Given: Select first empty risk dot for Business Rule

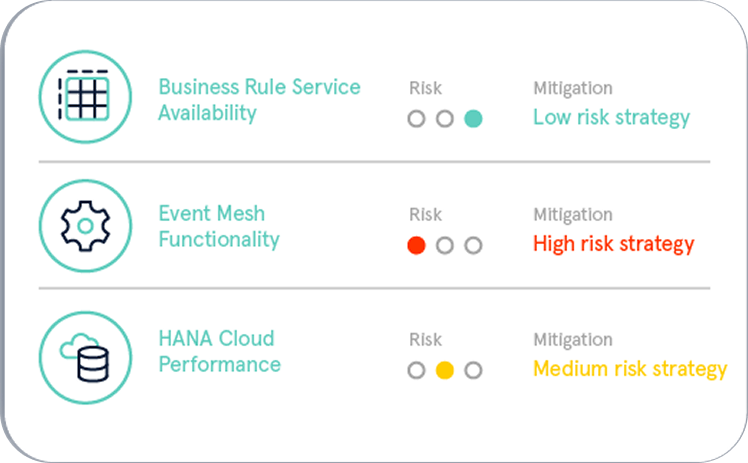Looking at the screenshot, I should [417, 119].
